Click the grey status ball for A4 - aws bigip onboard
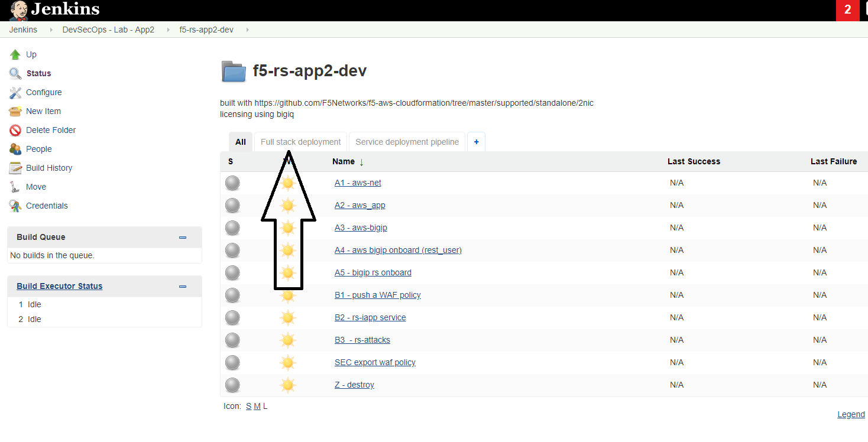The image size is (868, 442). (232, 250)
